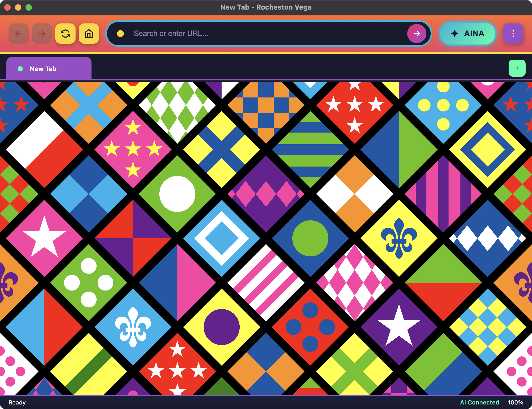Screen dimensions: 532x409
Task: Click the green dot on New Tab
Action: click(x=20, y=69)
